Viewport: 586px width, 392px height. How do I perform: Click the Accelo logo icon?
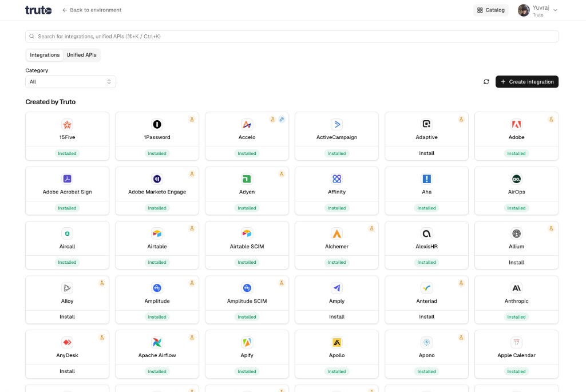[247, 124]
